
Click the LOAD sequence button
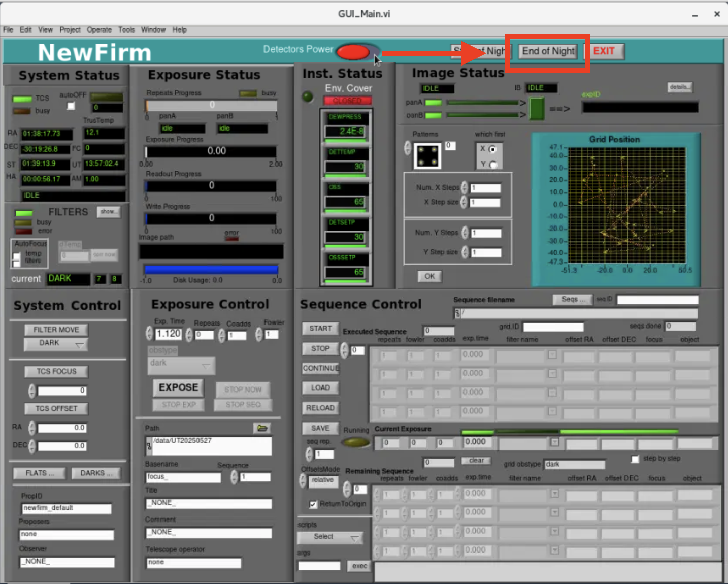coord(320,388)
